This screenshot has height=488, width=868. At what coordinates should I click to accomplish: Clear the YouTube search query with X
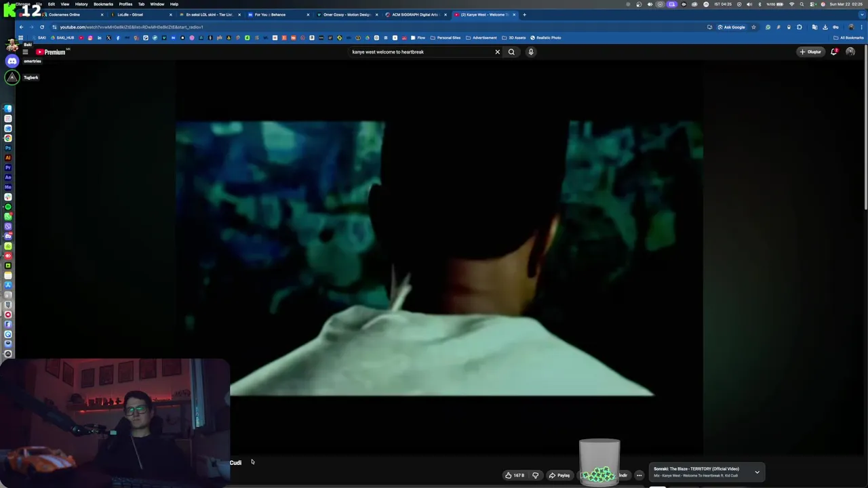click(497, 52)
